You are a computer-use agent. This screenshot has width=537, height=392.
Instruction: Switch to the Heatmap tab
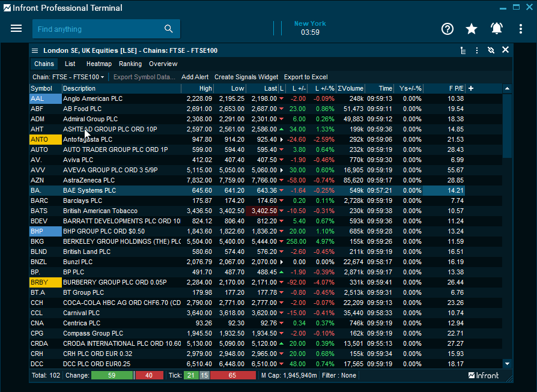99,64
